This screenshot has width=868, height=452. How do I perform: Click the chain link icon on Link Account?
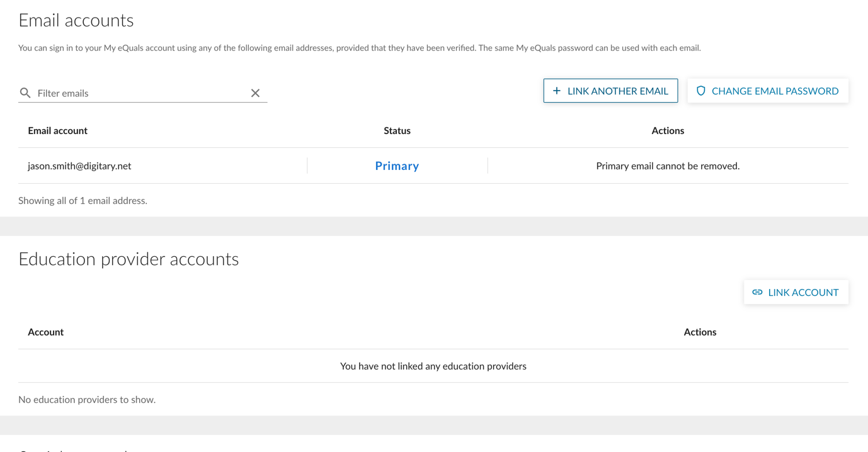[x=757, y=292]
